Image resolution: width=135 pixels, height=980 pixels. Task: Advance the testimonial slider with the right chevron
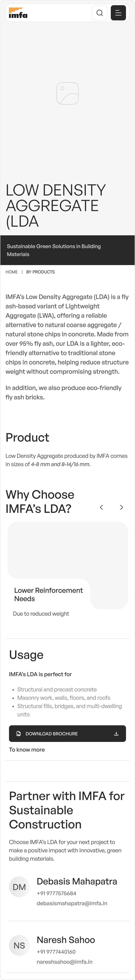tap(121, 507)
